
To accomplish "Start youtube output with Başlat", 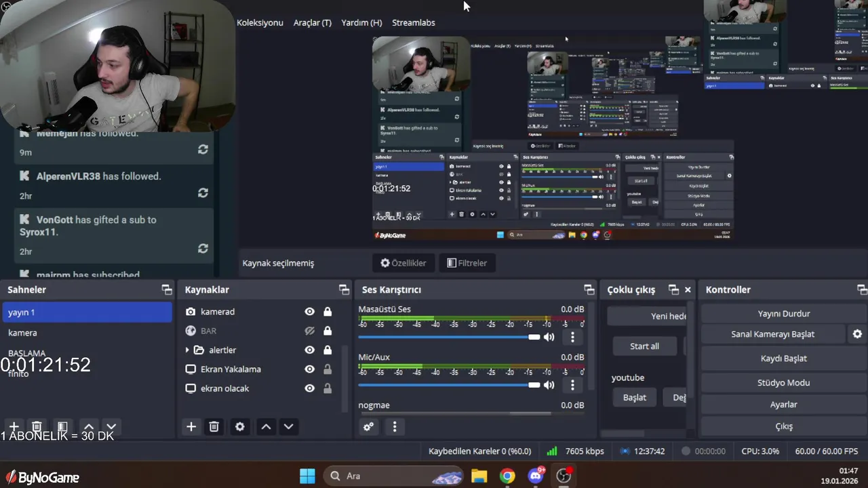I will point(635,398).
